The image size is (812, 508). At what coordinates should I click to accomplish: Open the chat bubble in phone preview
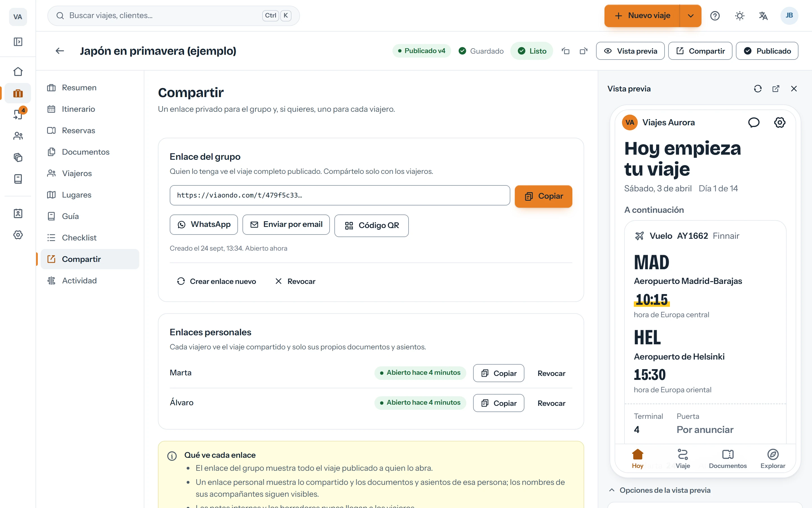coord(754,122)
